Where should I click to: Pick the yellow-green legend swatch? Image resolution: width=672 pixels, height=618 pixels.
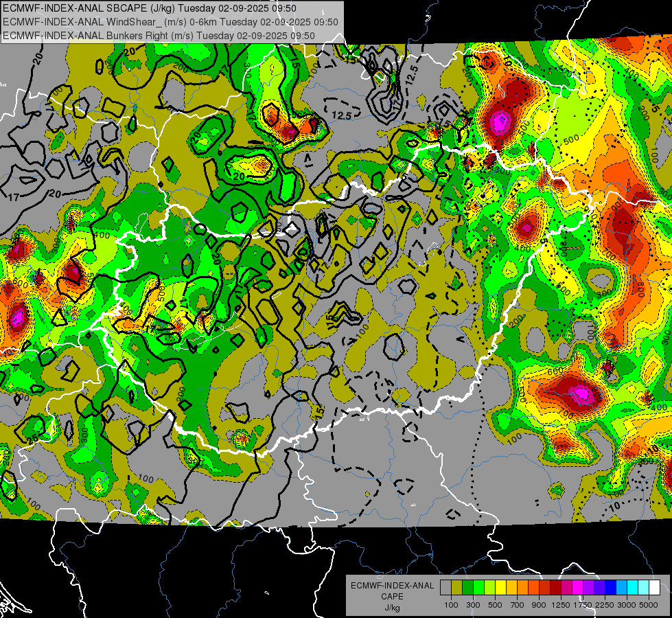pos(489,587)
